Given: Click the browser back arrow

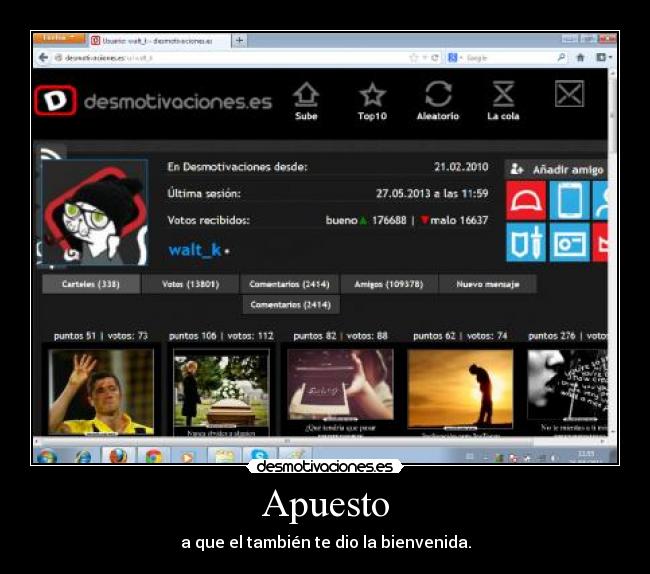Looking at the screenshot, I should point(43,58).
